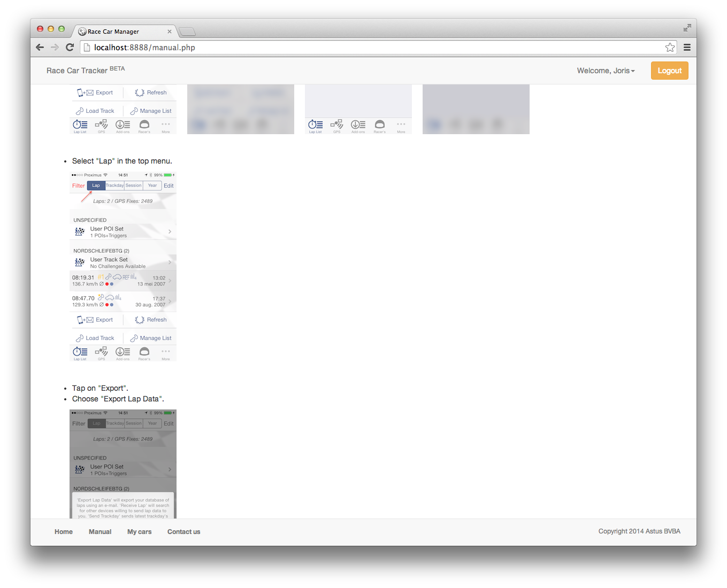Screen dimensions: 727x588
Task: Open Chrome hamburger menu
Action: click(x=687, y=48)
